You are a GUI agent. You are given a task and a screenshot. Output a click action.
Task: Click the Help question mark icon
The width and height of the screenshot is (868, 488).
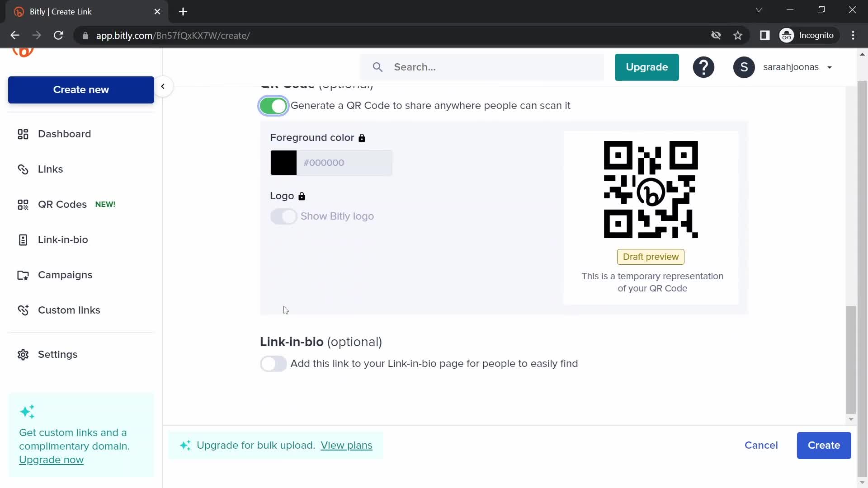coord(703,67)
